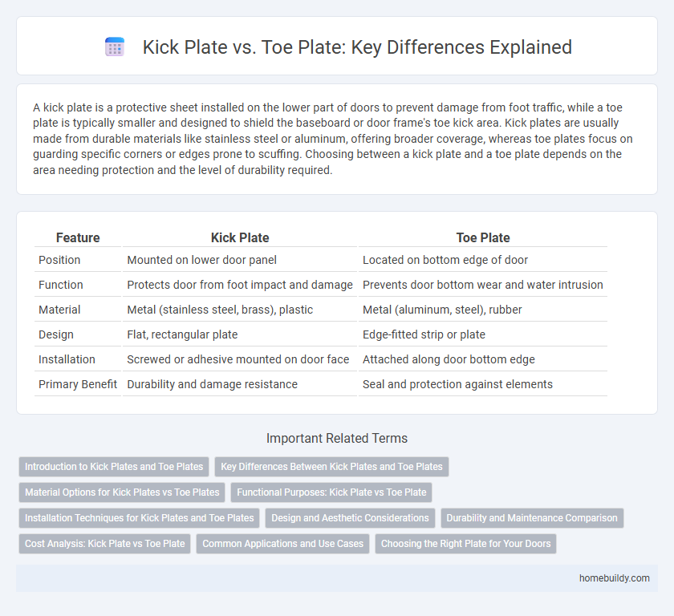Click the 'Position' row label

pos(60,260)
